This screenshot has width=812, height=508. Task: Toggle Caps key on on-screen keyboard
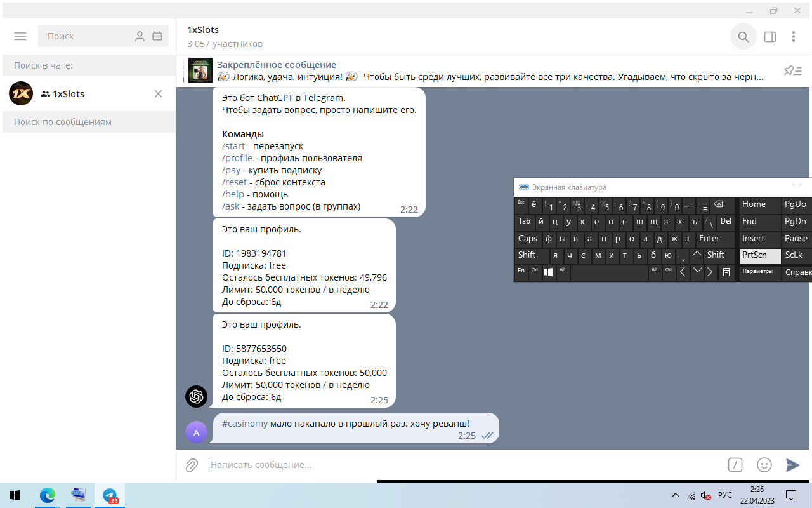[x=528, y=239]
